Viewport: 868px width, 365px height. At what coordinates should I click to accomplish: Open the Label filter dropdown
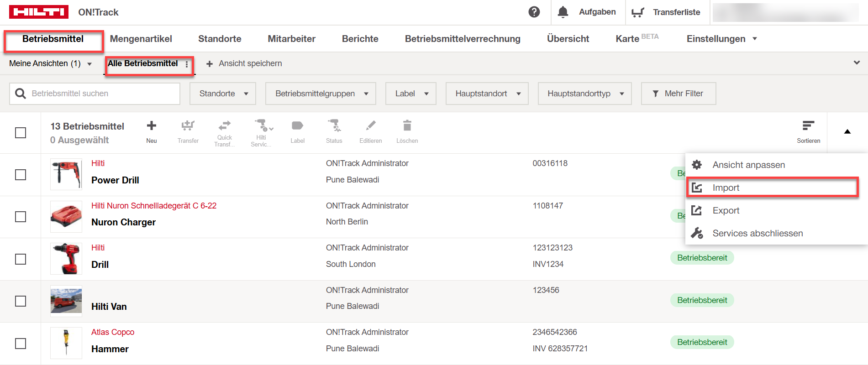(411, 94)
